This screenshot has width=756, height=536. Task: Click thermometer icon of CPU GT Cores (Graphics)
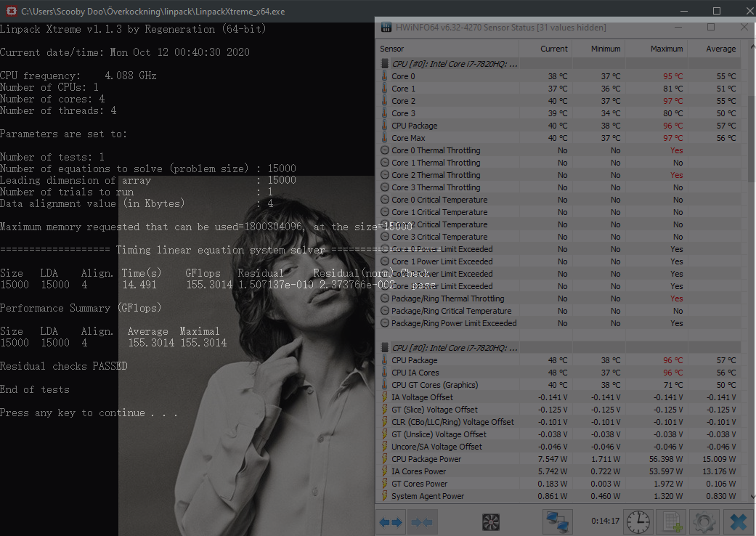point(385,385)
